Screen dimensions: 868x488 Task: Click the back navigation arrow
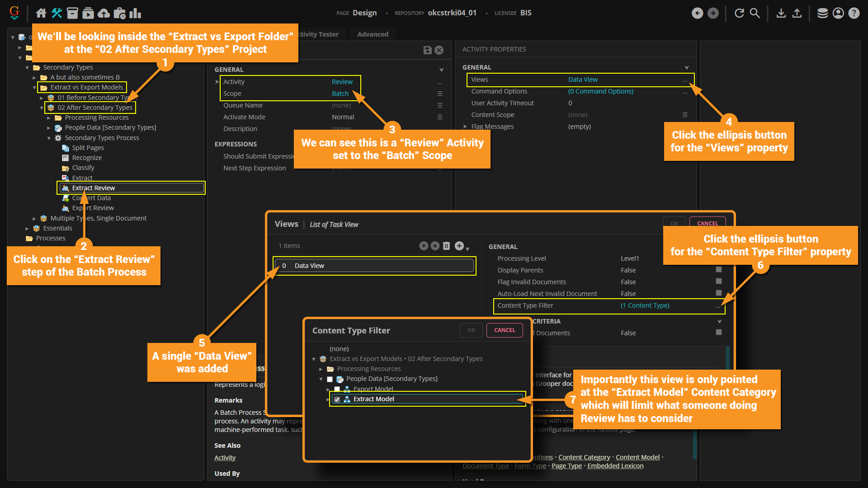[x=697, y=13]
